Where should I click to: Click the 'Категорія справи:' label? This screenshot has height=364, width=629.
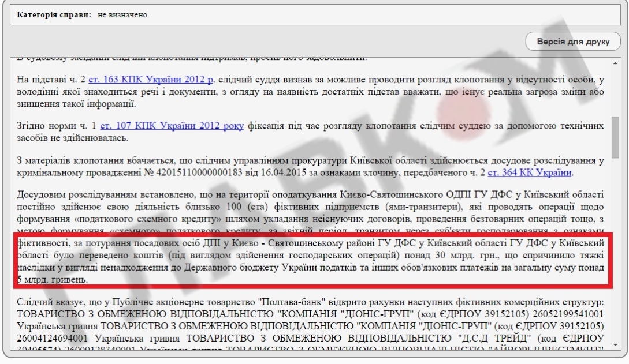click(54, 14)
